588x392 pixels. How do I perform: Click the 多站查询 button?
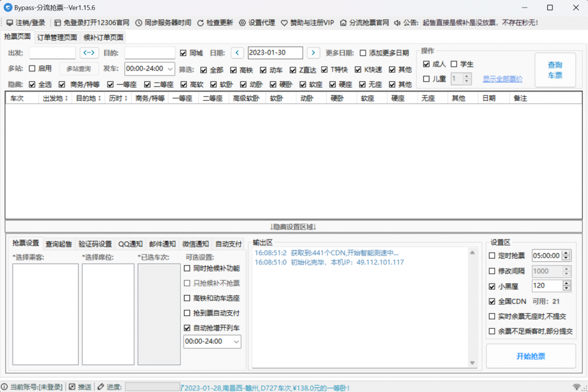point(79,69)
